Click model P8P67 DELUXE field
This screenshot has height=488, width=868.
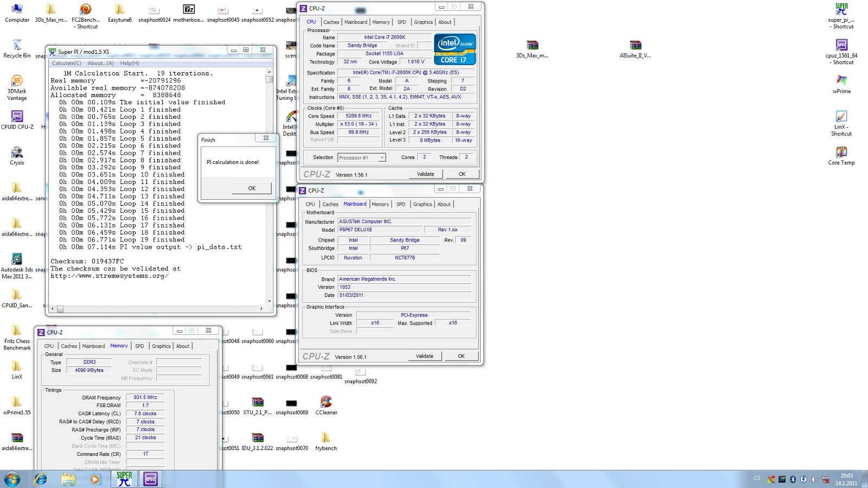coord(380,230)
